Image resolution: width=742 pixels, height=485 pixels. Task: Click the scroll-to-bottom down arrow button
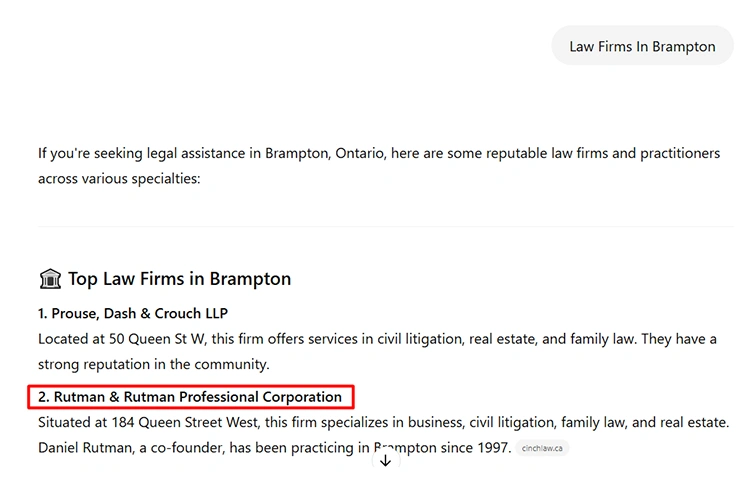[x=385, y=461]
